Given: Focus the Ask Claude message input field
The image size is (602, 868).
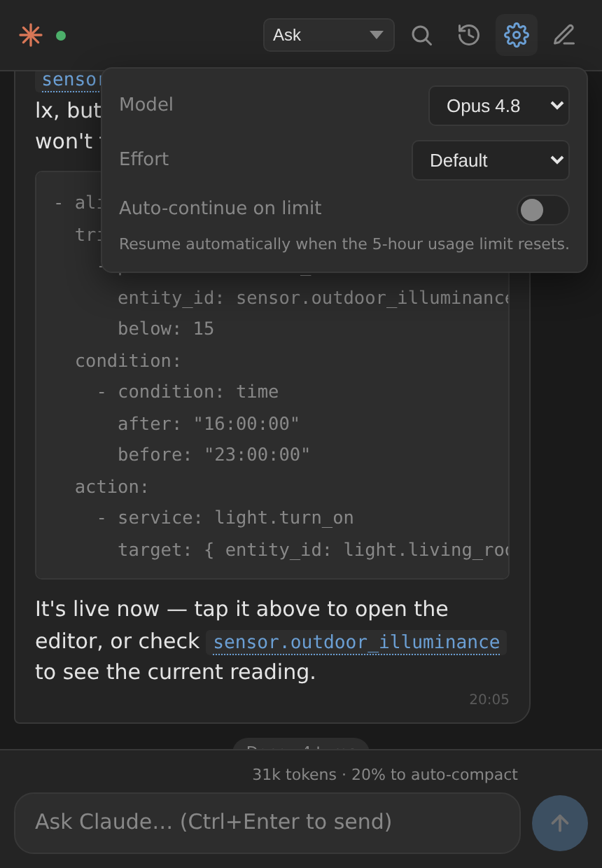Looking at the screenshot, I should point(267,823).
